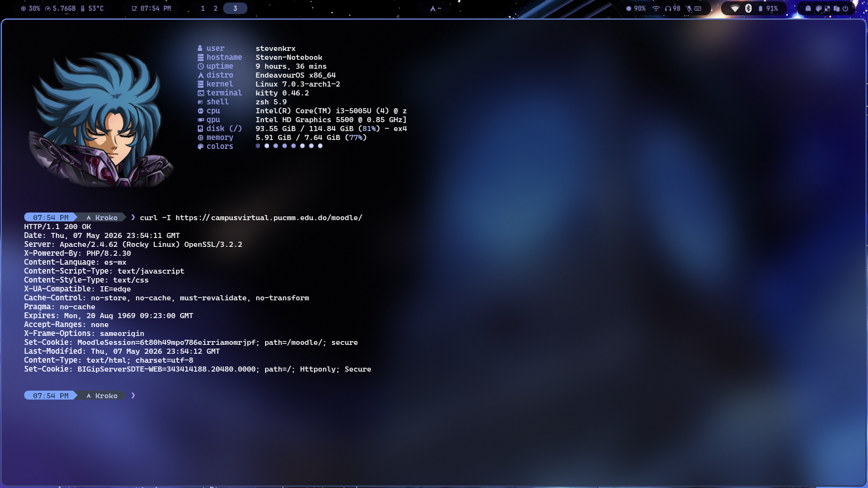This screenshot has width=868, height=488.
Task: Open the color palette theme icon in bar
Action: 818,8
